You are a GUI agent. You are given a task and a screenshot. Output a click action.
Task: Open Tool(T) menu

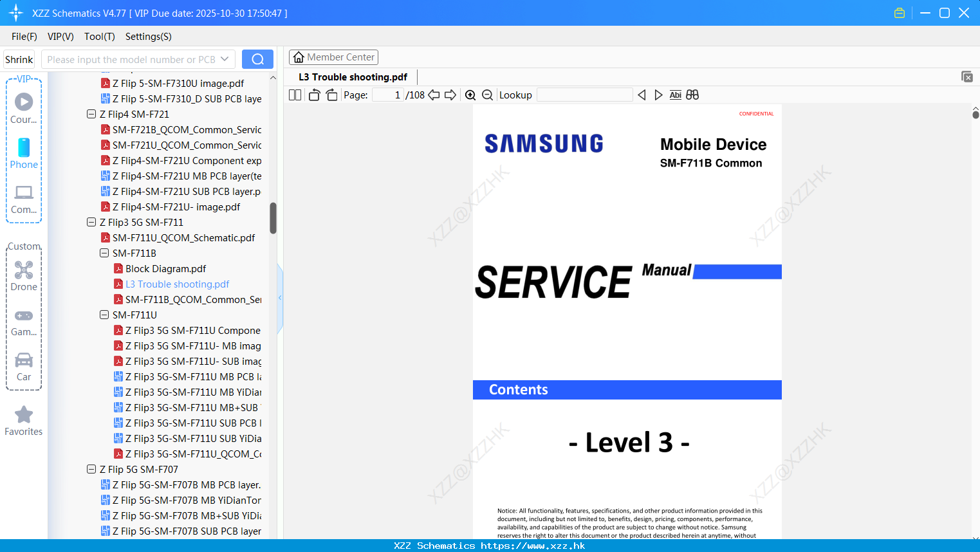[100, 37]
